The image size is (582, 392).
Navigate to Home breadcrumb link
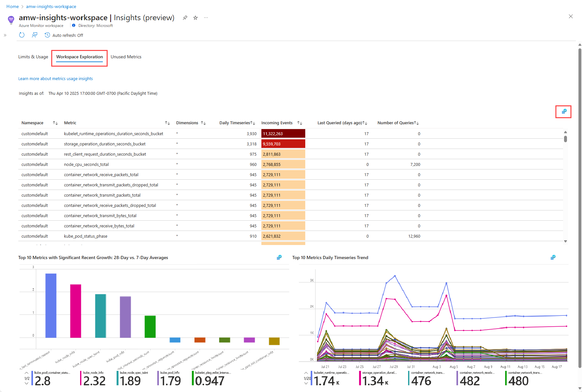[12, 6]
